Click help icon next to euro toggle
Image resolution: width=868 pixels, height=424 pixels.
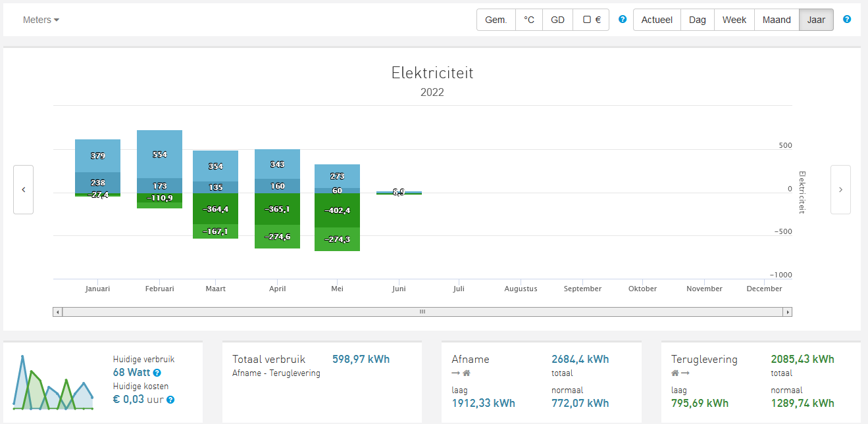point(623,20)
